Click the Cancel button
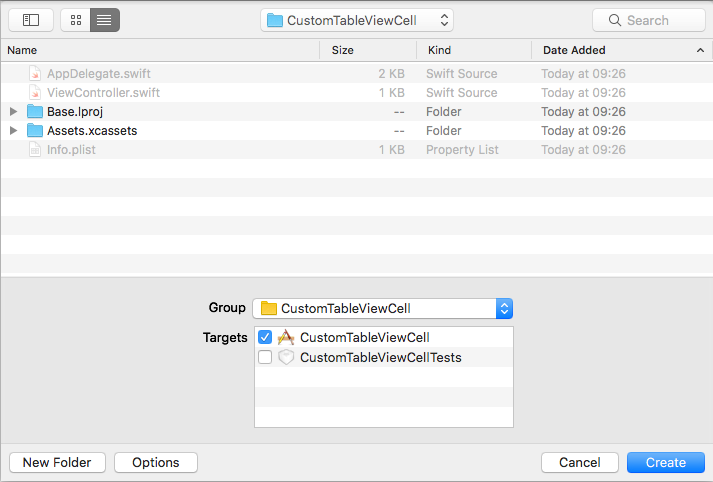 (x=580, y=462)
